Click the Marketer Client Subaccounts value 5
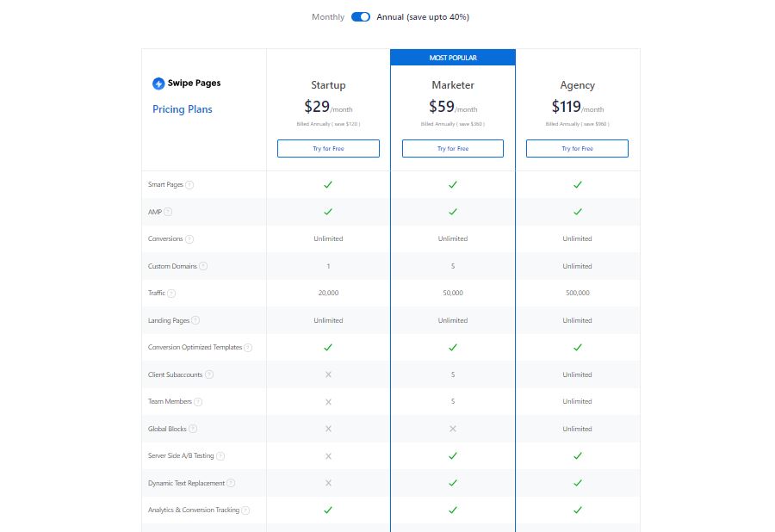Viewport: 775px width, 532px height. [x=453, y=374]
